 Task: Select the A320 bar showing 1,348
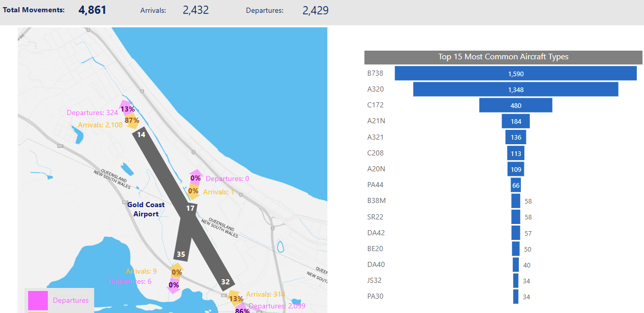tap(515, 90)
